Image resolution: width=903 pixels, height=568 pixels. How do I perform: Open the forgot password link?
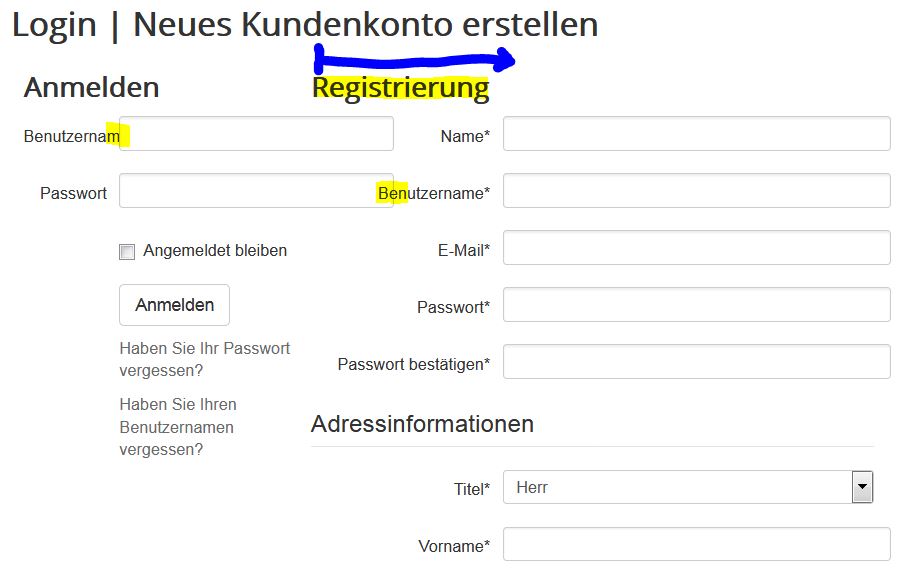coord(204,359)
